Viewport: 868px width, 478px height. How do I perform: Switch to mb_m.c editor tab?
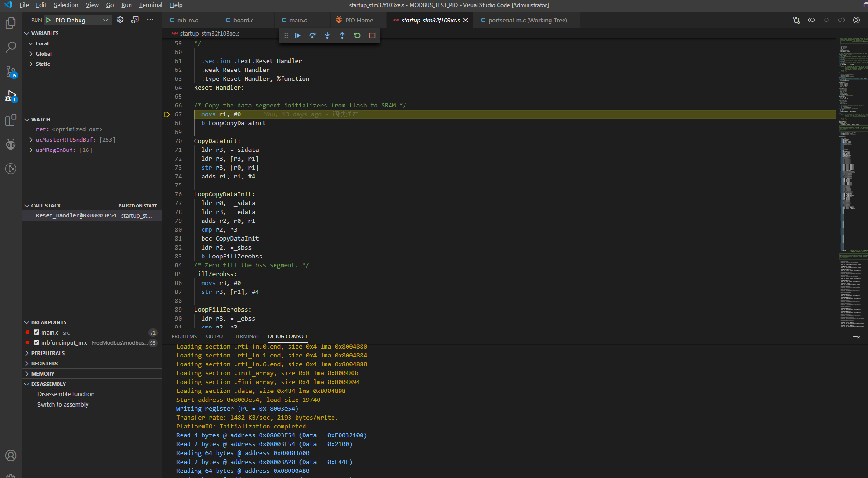pos(190,20)
